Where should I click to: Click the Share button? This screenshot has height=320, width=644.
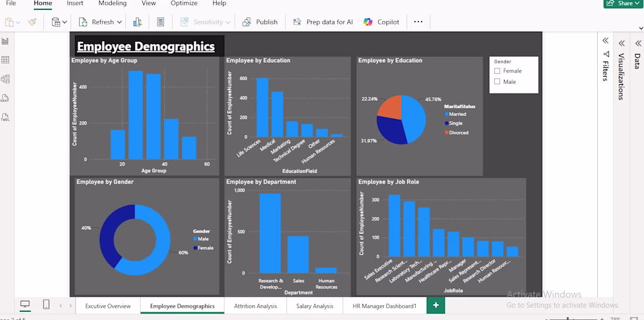pos(623,4)
